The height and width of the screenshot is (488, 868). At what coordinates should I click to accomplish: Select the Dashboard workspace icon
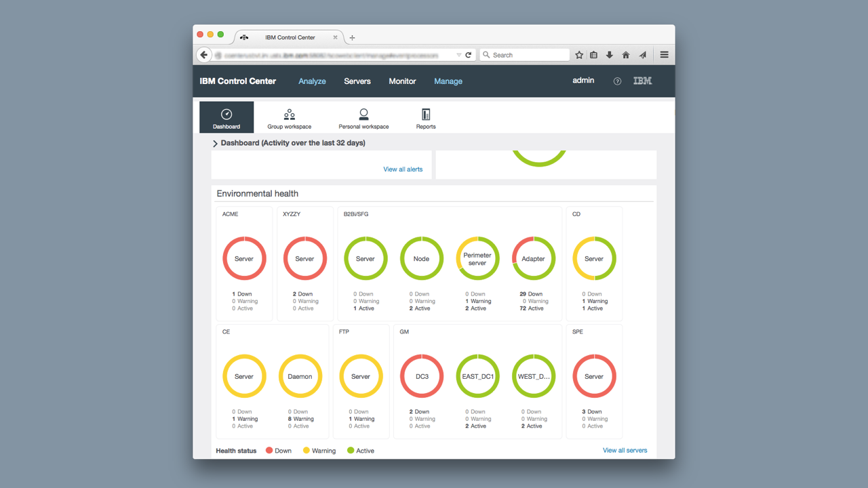tap(226, 117)
